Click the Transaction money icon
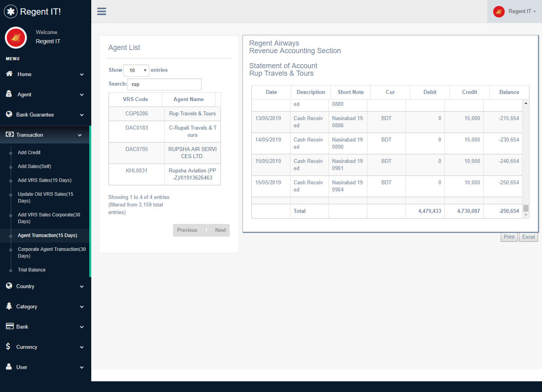Screen dimensions: 542x392 point(10,134)
